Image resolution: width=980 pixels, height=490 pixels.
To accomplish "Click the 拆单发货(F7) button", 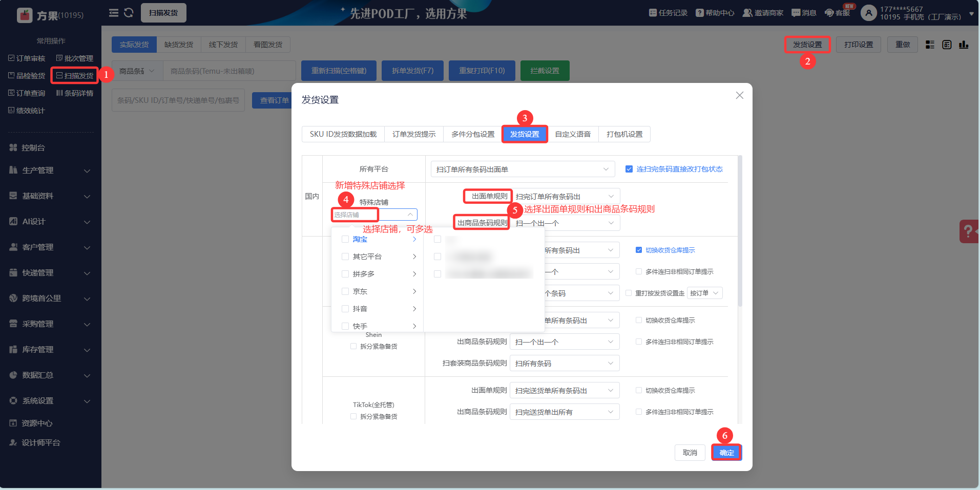I will click(x=413, y=71).
